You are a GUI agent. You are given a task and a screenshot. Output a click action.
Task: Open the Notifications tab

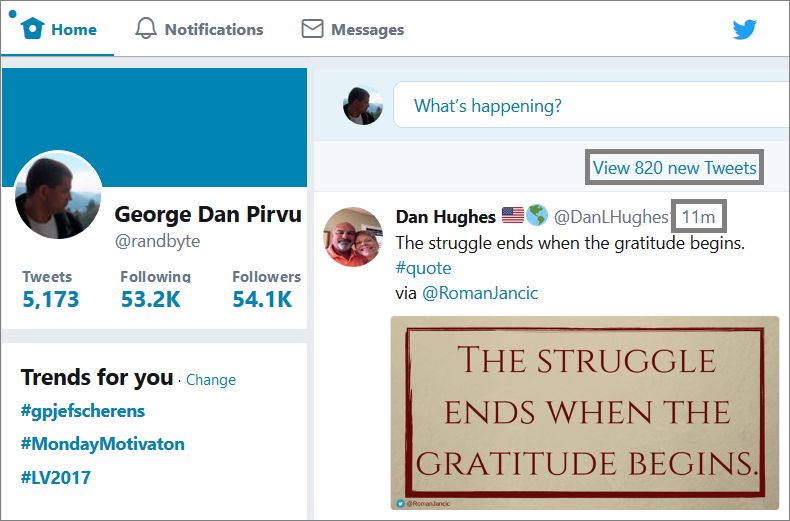click(199, 29)
